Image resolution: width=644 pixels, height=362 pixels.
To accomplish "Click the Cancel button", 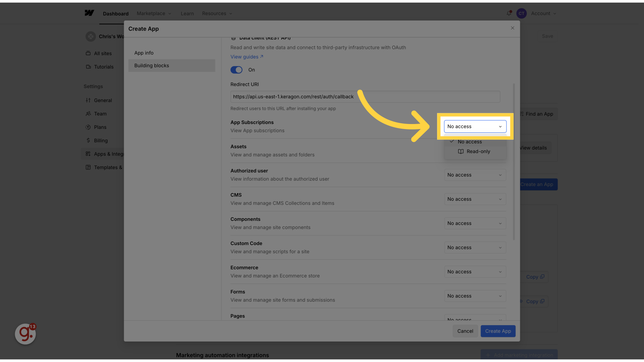I will pos(465,331).
